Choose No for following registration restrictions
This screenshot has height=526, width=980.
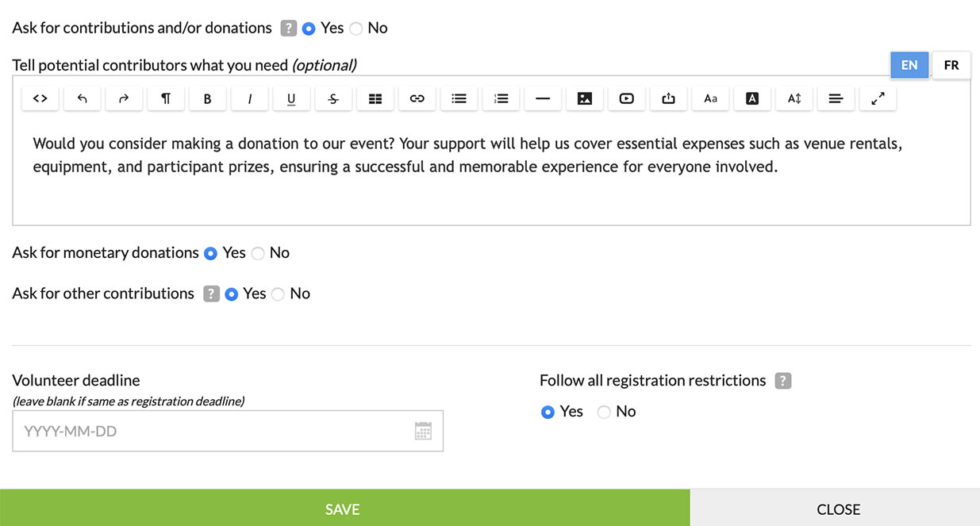[x=604, y=412]
